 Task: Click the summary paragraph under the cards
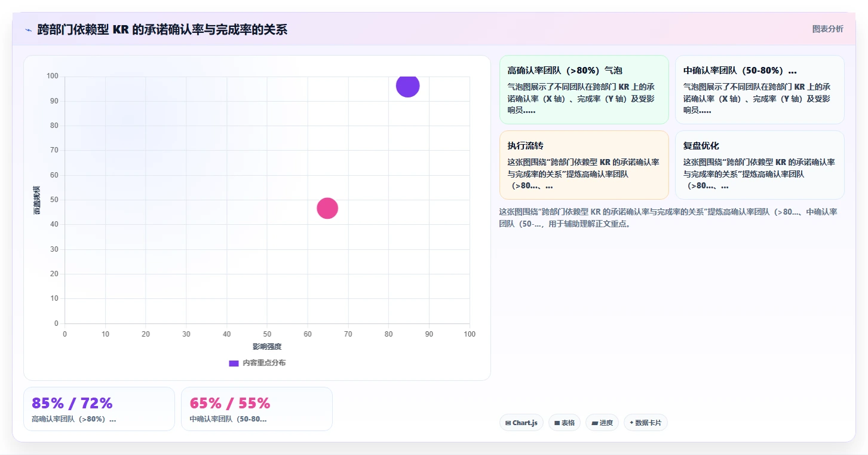[668, 218]
